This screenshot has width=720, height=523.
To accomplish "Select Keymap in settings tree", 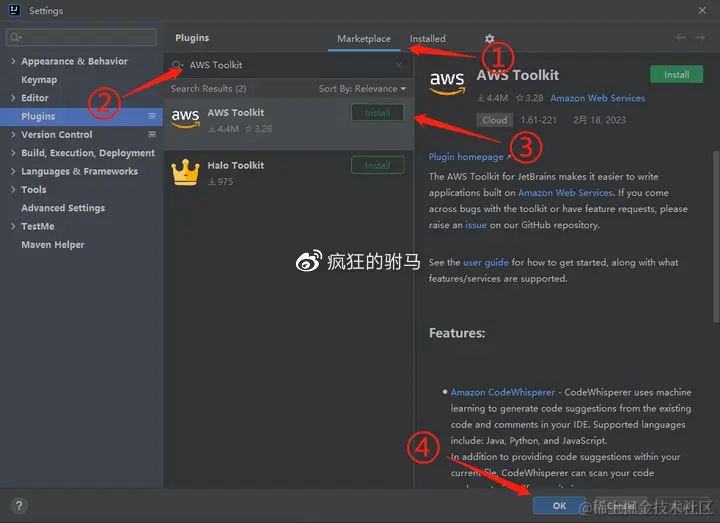I will pos(39,79).
